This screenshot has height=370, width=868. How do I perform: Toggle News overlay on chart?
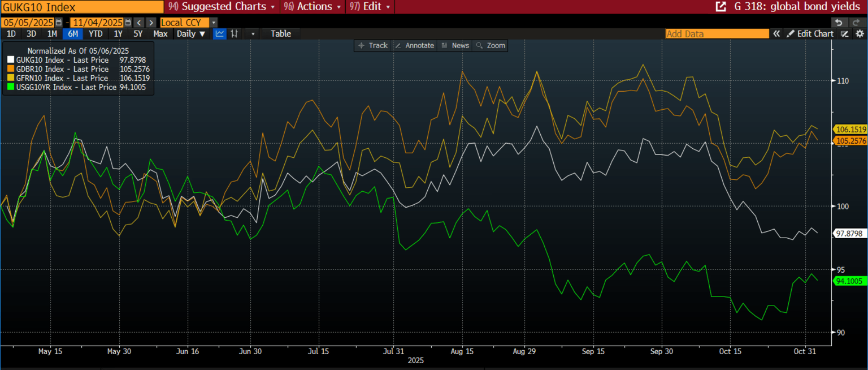[455, 45]
